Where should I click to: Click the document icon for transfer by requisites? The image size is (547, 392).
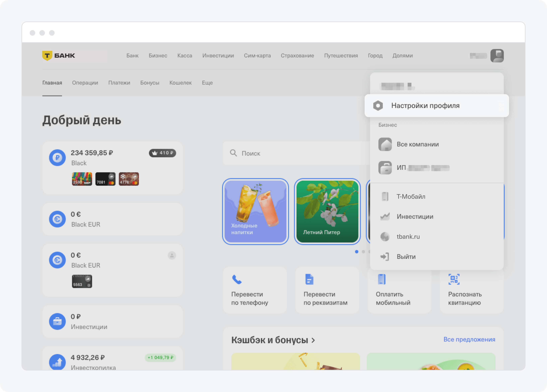[309, 279]
